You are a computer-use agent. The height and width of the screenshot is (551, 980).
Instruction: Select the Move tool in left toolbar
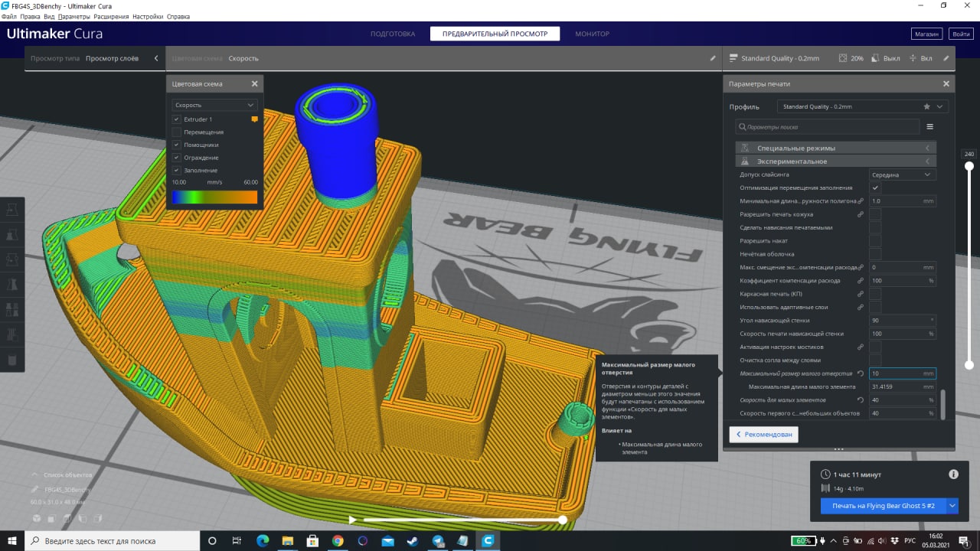click(11, 209)
